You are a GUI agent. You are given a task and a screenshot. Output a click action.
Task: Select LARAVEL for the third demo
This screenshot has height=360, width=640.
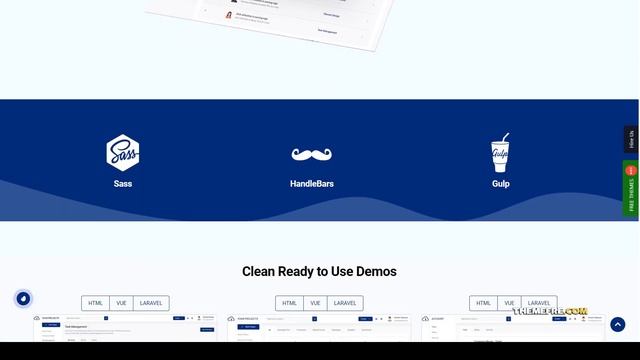click(x=539, y=303)
